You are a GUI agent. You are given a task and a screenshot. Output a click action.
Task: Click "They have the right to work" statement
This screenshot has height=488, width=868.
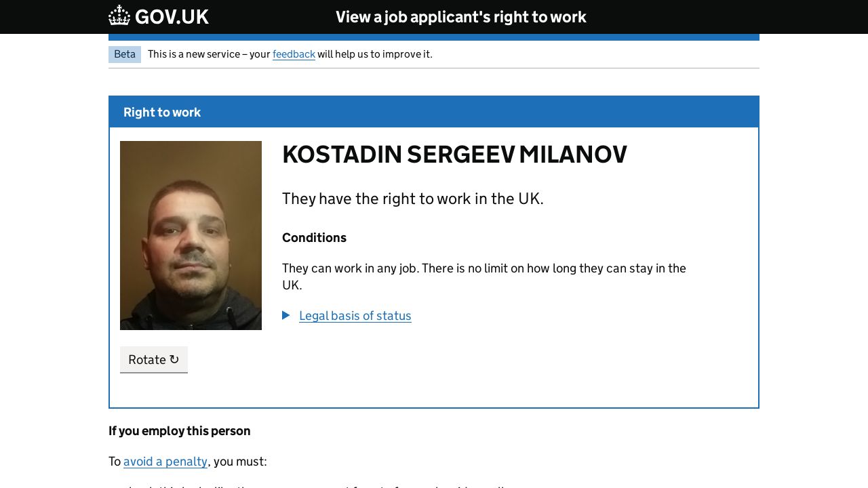412,199
